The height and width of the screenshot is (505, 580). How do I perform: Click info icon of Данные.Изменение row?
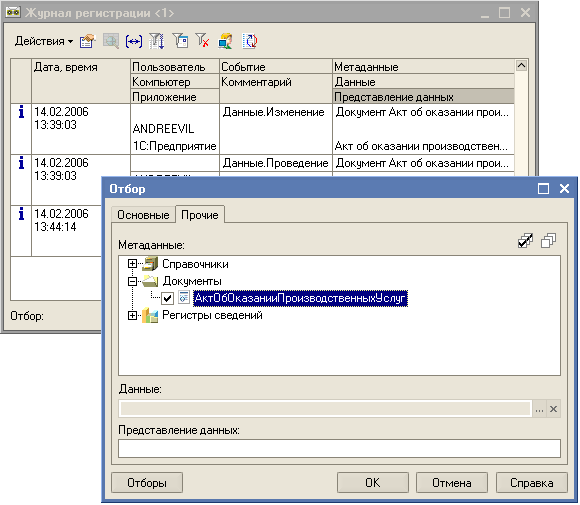click(x=21, y=112)
